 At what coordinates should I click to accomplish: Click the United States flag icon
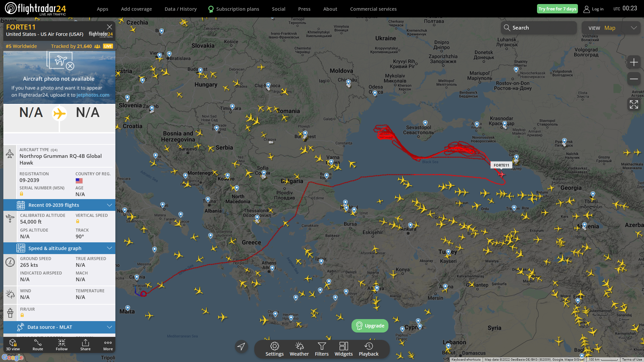click(x=79, y=181)
